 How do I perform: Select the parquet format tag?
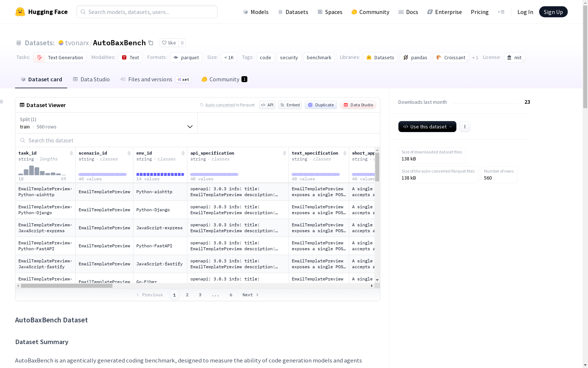(186, 57)
